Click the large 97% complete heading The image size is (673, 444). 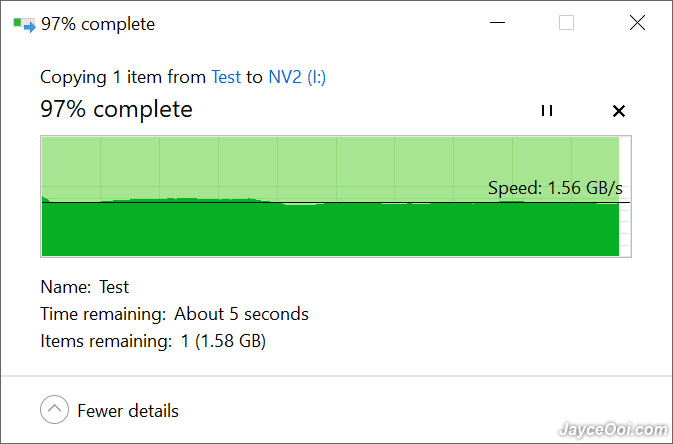pos(116,109)
